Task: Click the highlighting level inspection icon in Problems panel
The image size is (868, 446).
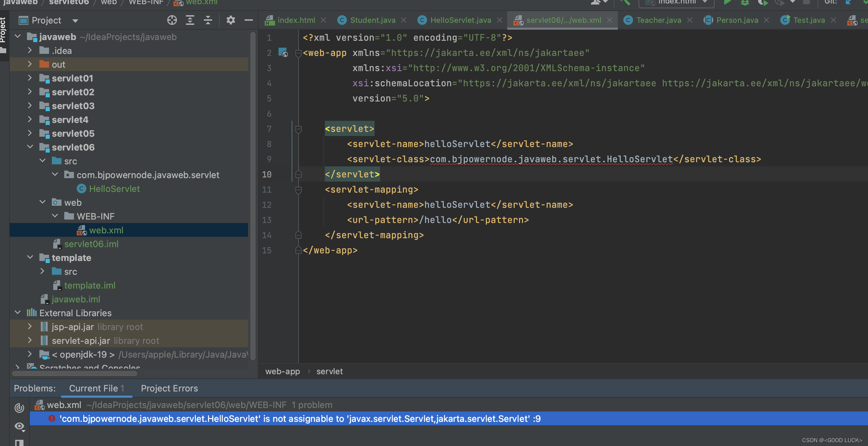Action: pos(19,408)
